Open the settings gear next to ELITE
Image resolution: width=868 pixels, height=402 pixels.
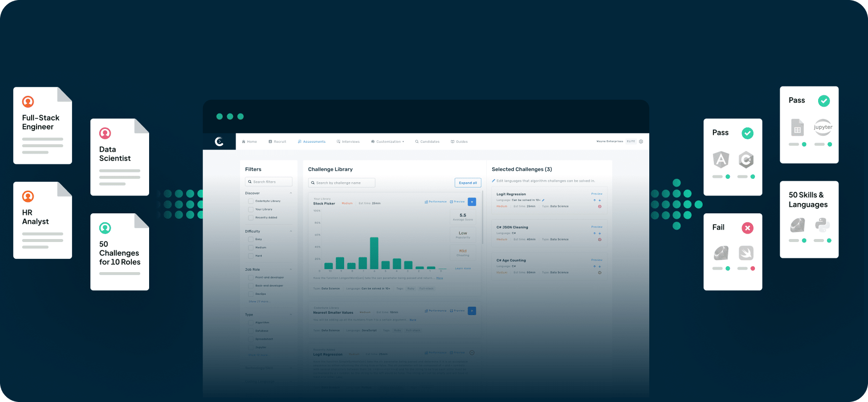tap(641, 141)
